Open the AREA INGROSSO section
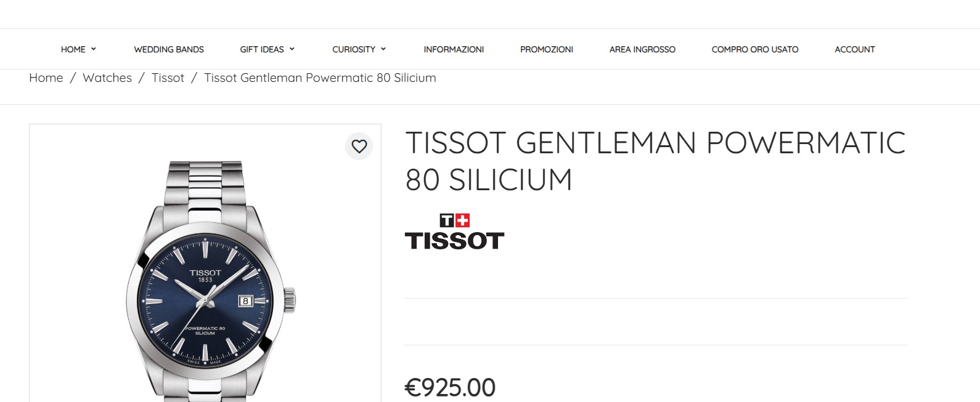 pos(642,49)
